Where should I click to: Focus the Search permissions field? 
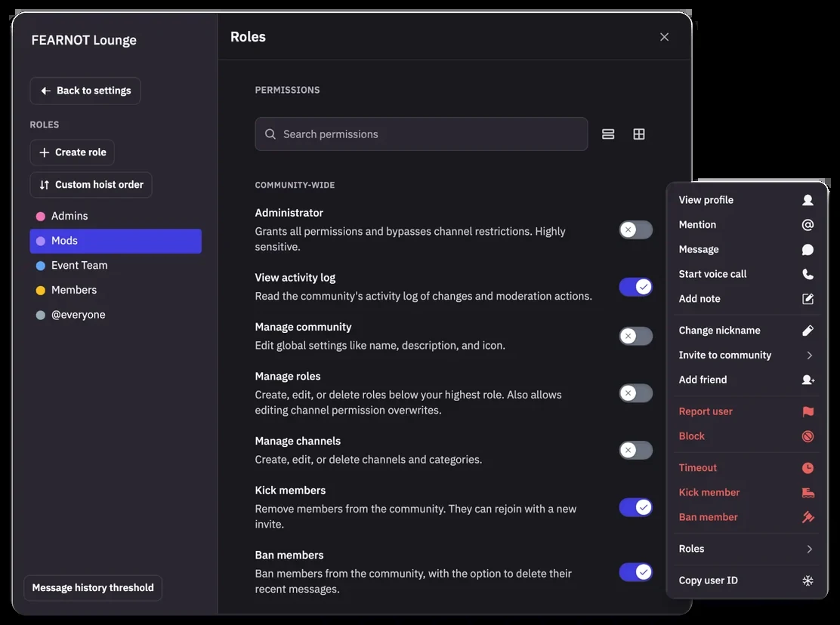point(421,134)
